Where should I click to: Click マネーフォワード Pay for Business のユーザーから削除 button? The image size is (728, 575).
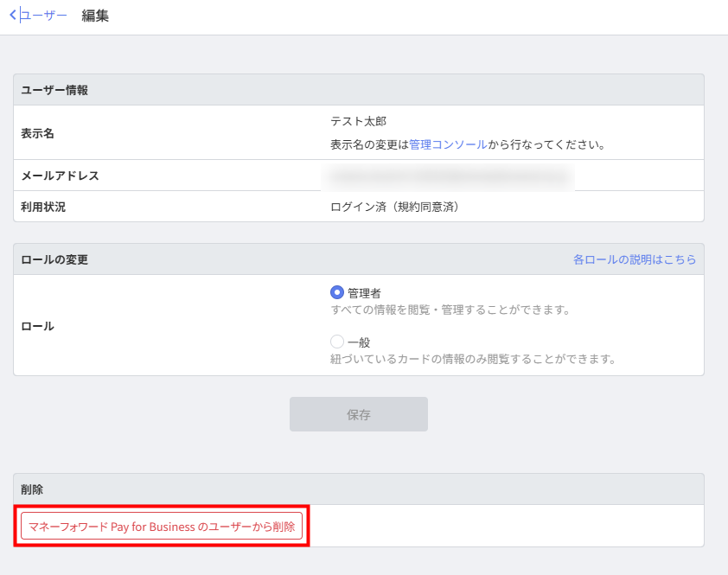162,526
